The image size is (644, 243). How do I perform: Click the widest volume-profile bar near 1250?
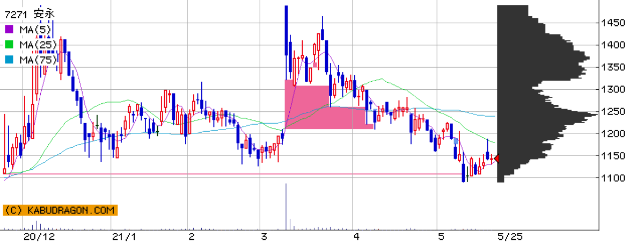pos(547,115)
